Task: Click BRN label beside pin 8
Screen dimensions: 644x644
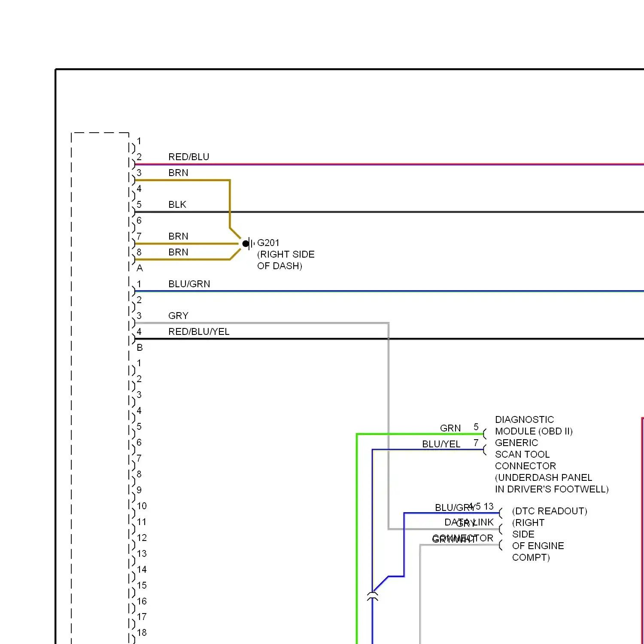Action: point(178,252)
